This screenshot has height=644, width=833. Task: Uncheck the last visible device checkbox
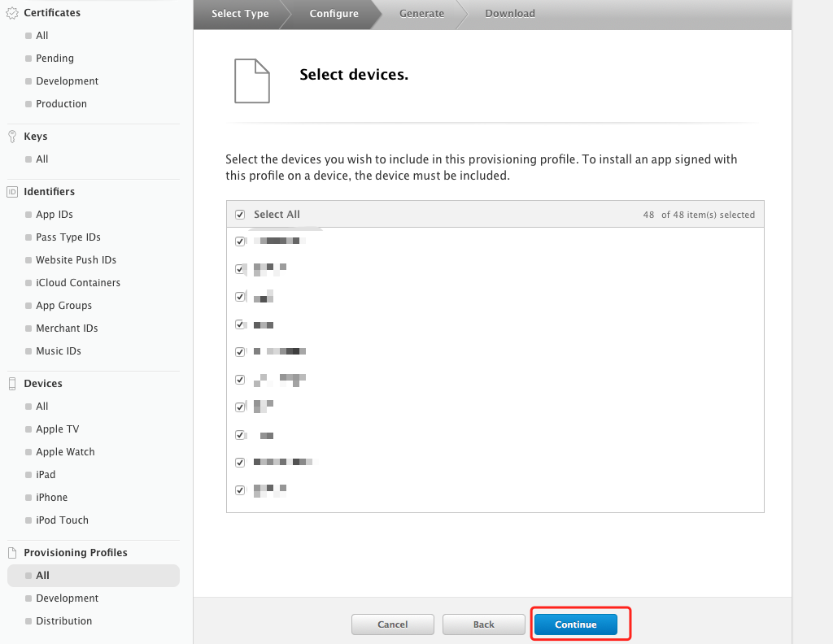240,490
